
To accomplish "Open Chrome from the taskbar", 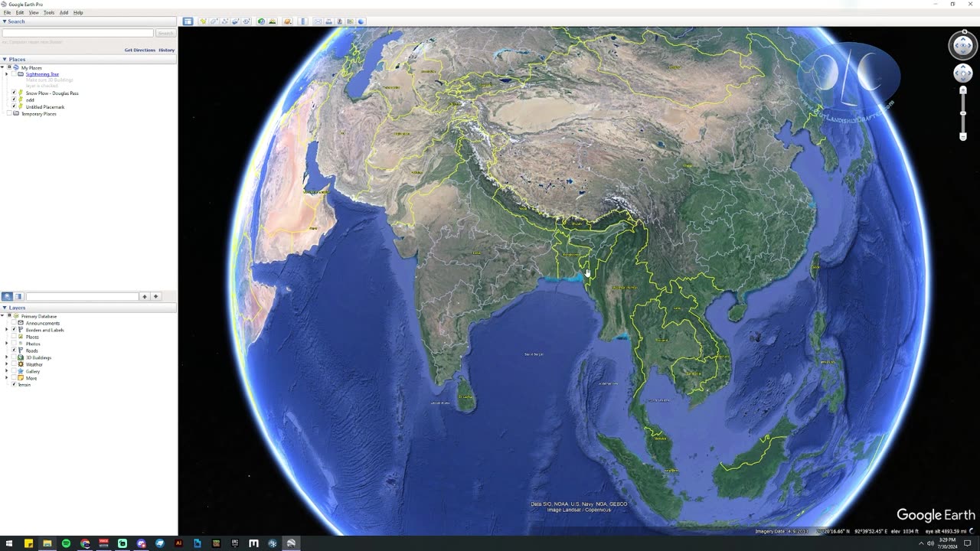I will tap(85, 543).
